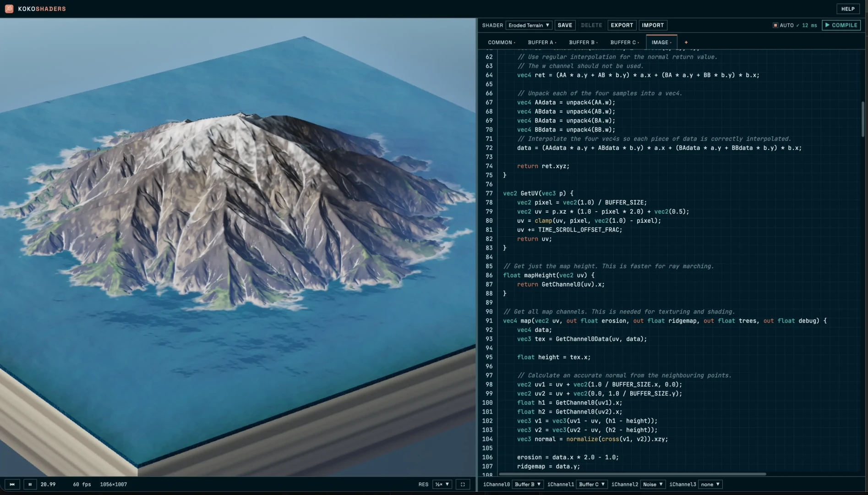868x495 pixels.
Task: Compile the shader code
Action: pyautogui.click(x=841, y=25)
